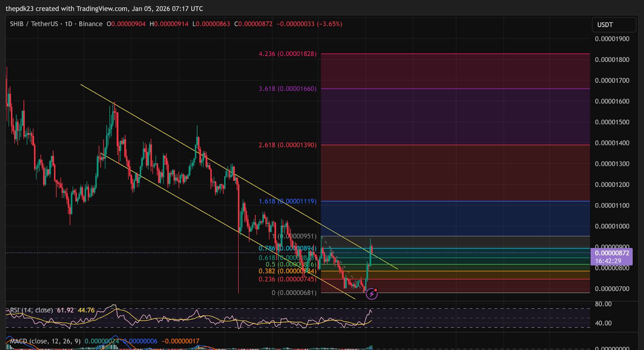Click the 1D interval label
Viewport: 644px width, 350px height.
pyautogui.click(x=69, y=24)
